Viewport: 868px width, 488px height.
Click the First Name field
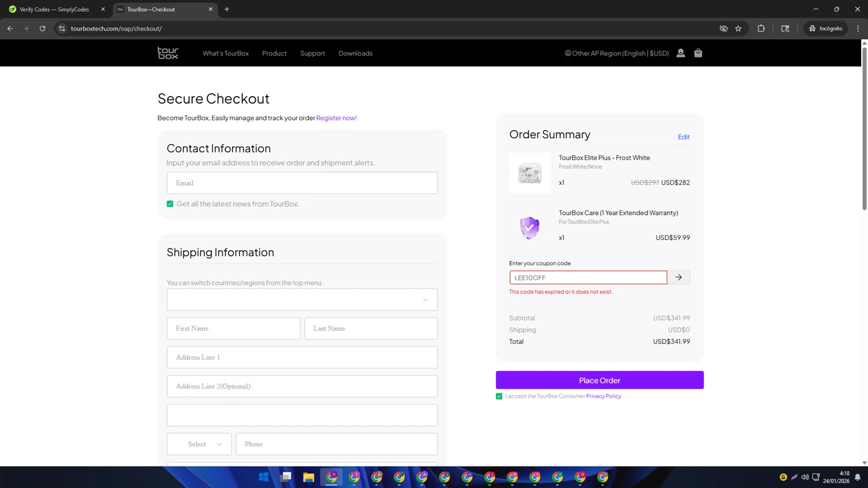click(x=234, y=328)
